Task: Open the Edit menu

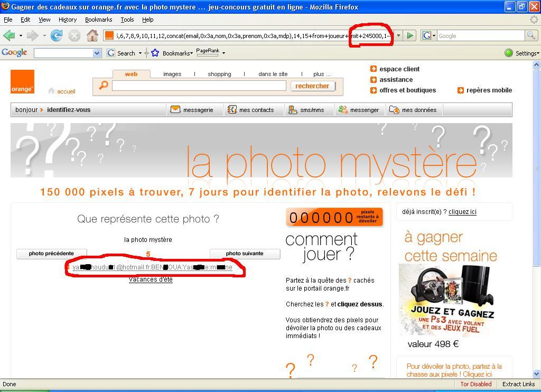Action: point(25,20)
